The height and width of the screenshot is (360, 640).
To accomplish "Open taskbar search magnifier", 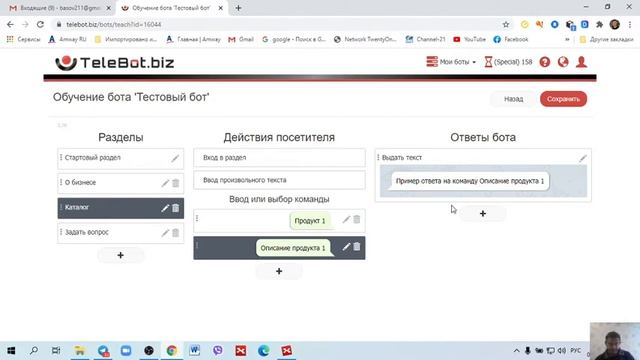I will pos(34,350).
